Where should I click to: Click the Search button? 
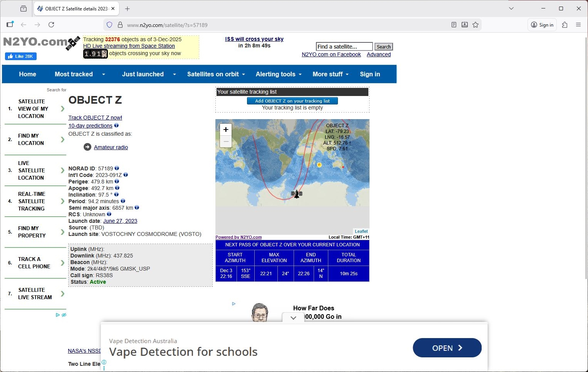pyautogui.click(x=384, y=47)
